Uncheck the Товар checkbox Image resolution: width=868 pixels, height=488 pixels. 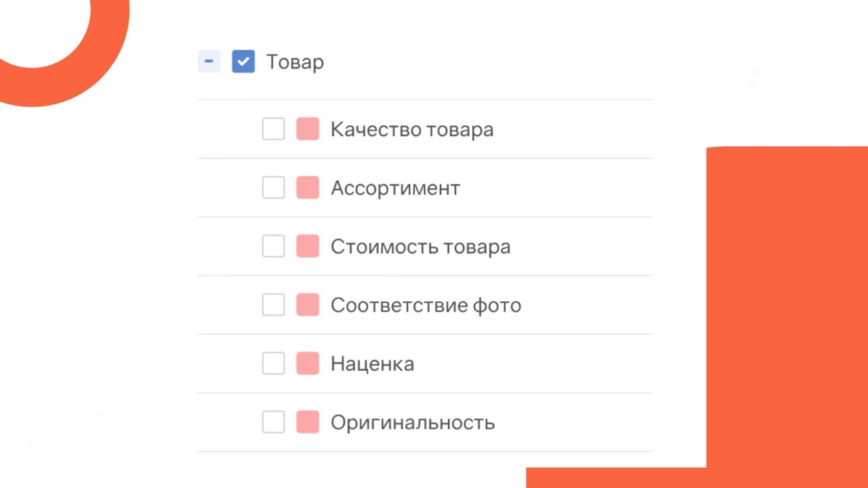pyautogui.click(x=243, y=61)
